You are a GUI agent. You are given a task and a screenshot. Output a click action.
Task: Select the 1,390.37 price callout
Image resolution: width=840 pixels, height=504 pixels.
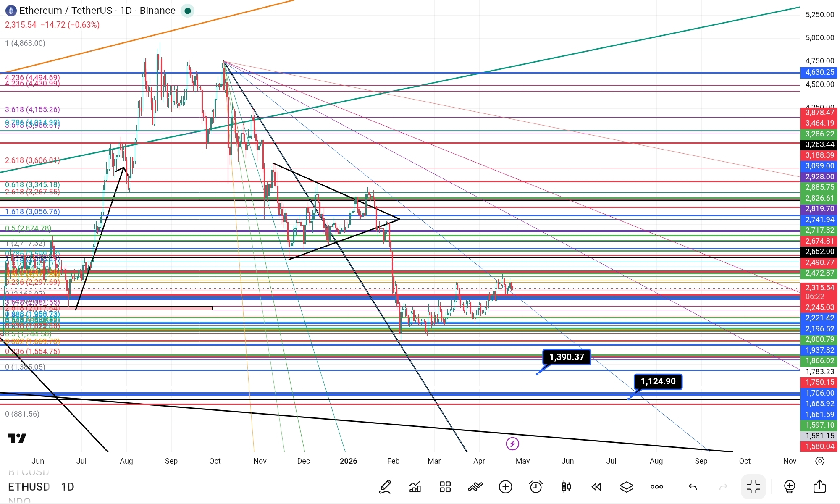coord(567,357)
